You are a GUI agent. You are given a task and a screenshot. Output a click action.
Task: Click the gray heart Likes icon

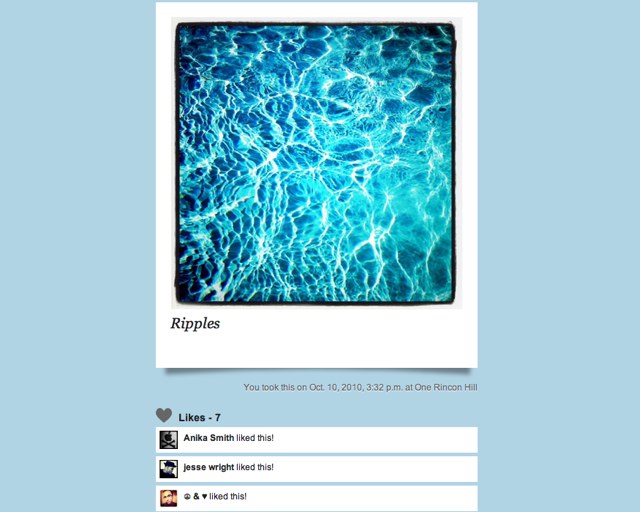[164, 415]
